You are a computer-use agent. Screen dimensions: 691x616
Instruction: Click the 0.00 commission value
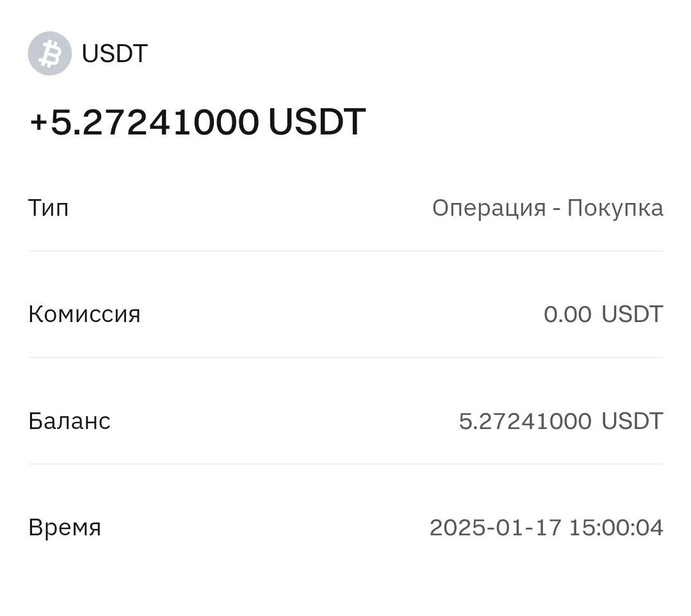[567, 314]
